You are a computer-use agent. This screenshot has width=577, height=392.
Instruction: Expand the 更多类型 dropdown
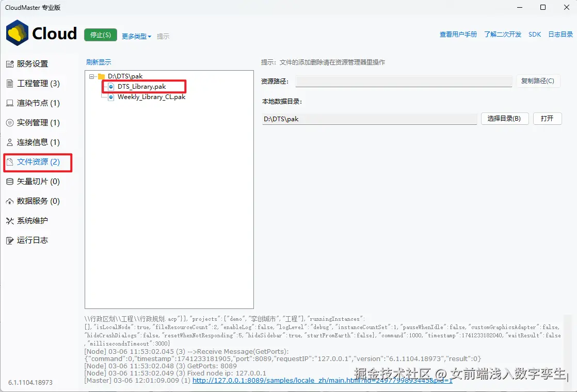coord(137,37)
